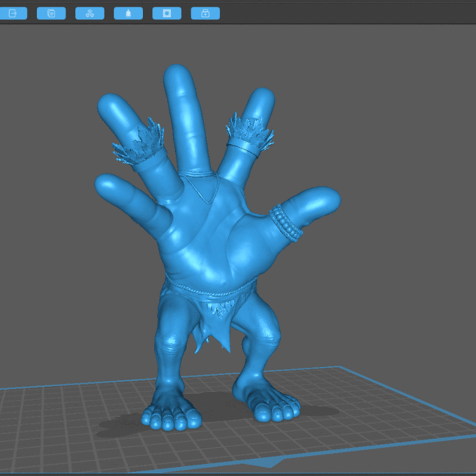The image size is (476, 476).
Task: Click the export file icon with arrow
Action: coord(13,13)
